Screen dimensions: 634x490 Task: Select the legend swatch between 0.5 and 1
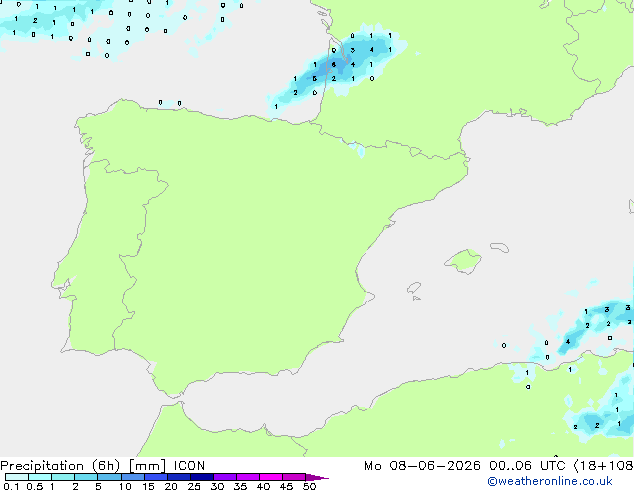click(40, 477)
